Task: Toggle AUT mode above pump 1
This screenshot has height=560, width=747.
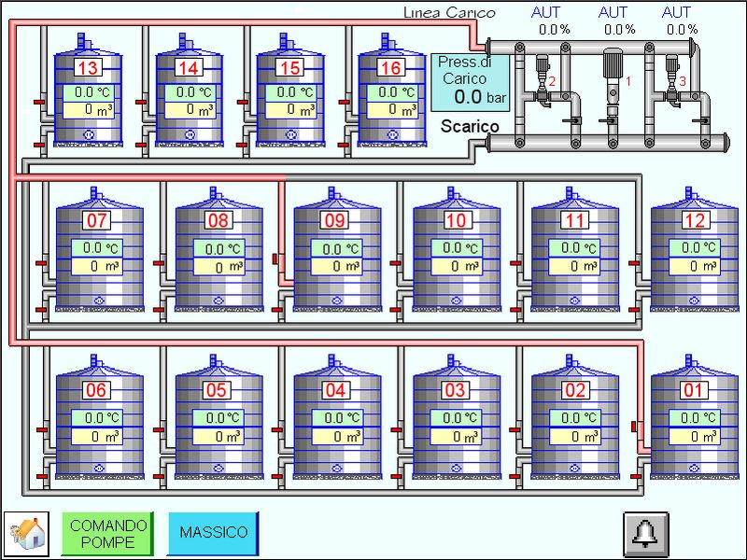Action: (613, 12)
